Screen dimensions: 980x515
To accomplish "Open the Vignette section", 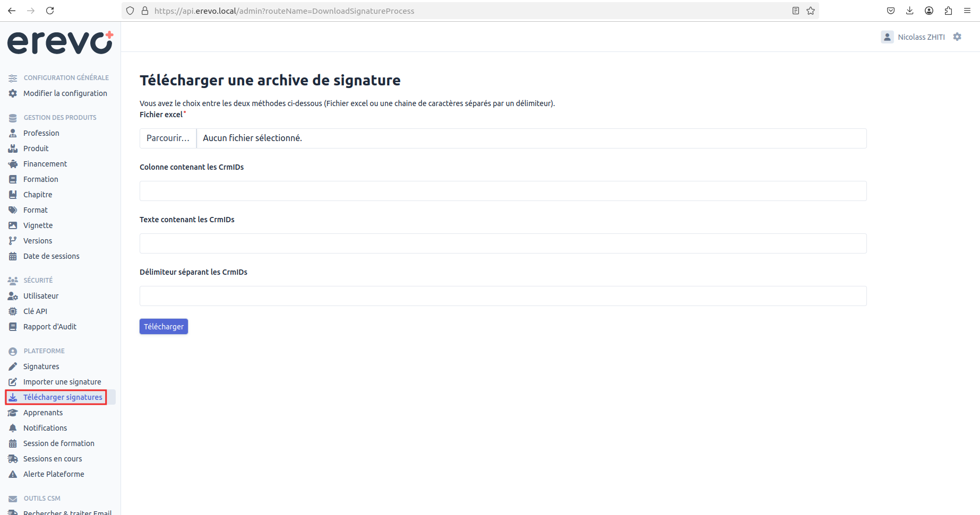I will (x=38, y=225).
